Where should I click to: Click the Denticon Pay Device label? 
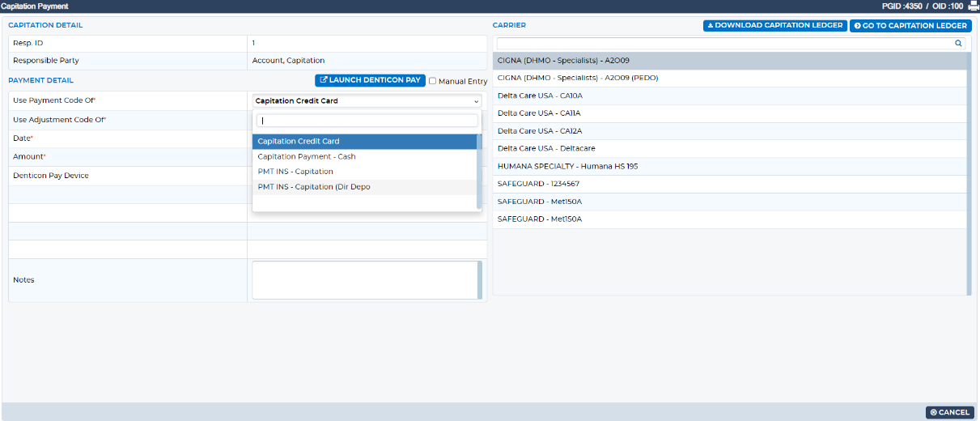click(51, 176)
